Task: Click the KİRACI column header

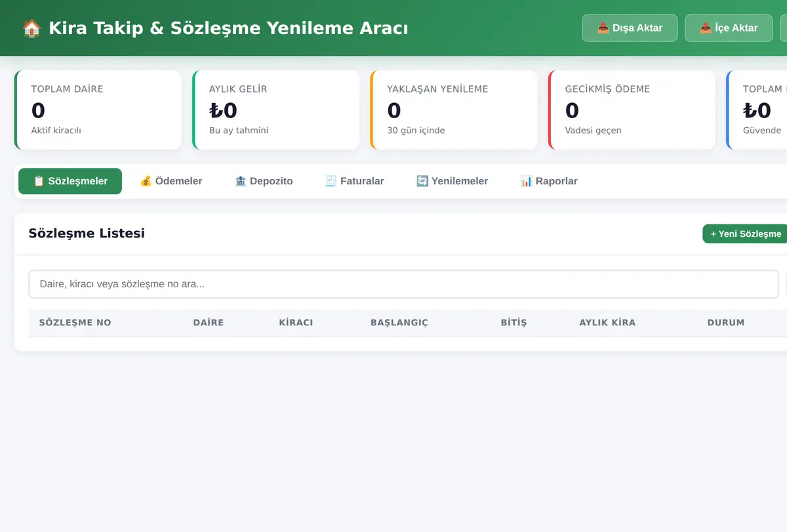Action: click(296, 323)
